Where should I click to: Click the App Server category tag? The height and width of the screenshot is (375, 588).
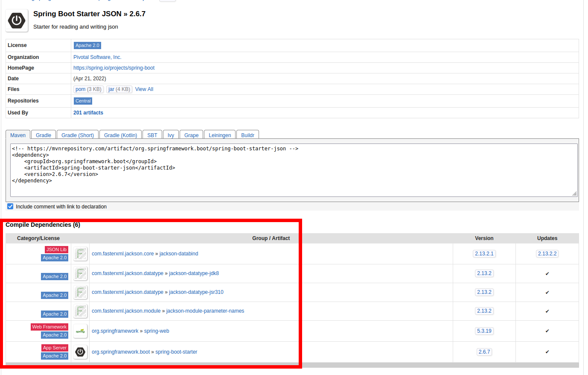point(55,348)
